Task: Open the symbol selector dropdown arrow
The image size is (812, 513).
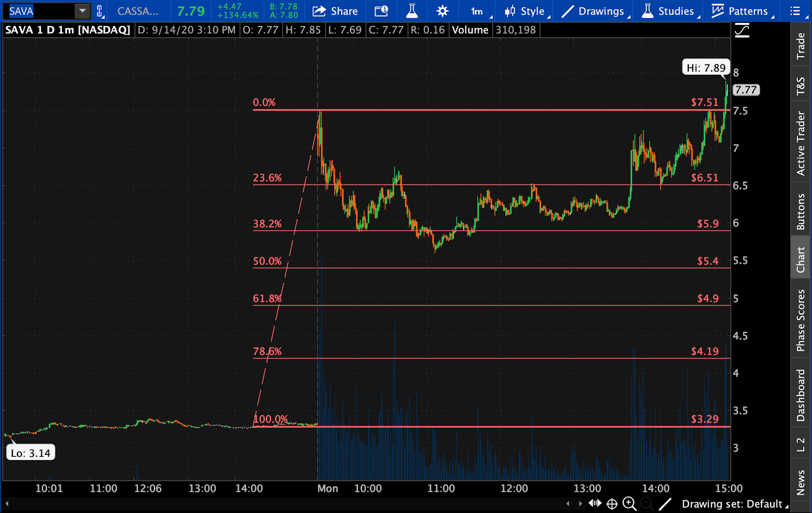Action: 82,11
